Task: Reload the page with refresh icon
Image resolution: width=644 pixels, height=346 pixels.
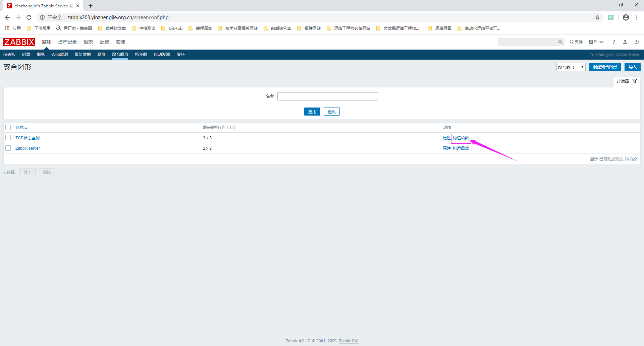Action: (29, 17)
